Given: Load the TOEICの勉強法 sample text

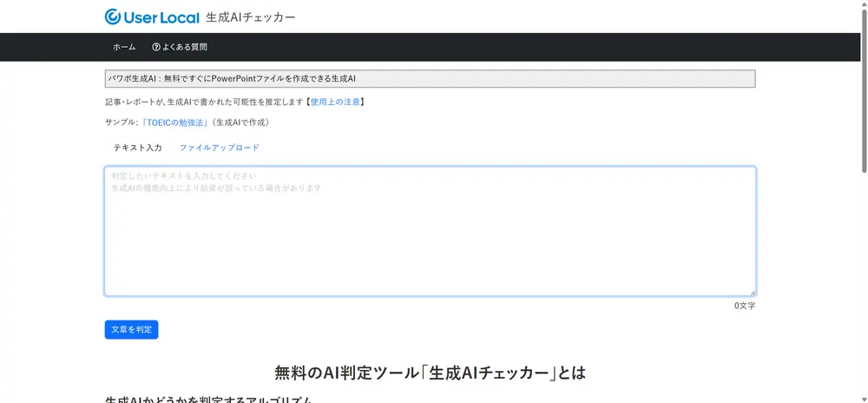Looking at the screenshot, I should coord(175,122).
